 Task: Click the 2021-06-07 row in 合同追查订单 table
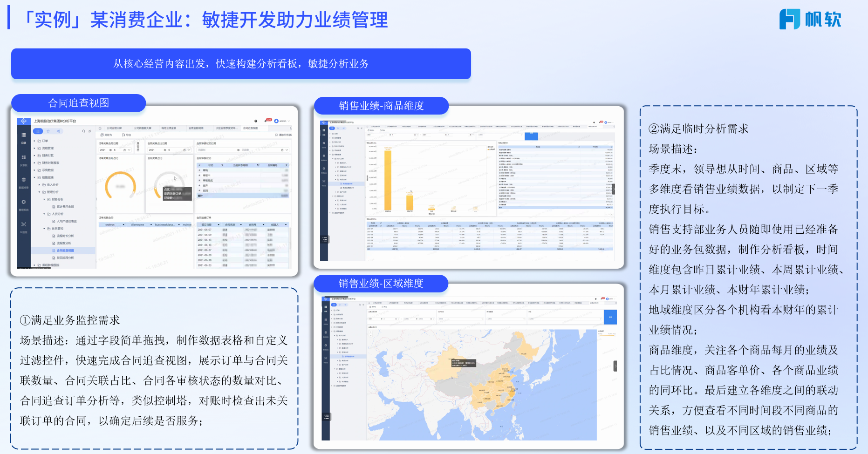pyautogui.click(x=243, y=230)
